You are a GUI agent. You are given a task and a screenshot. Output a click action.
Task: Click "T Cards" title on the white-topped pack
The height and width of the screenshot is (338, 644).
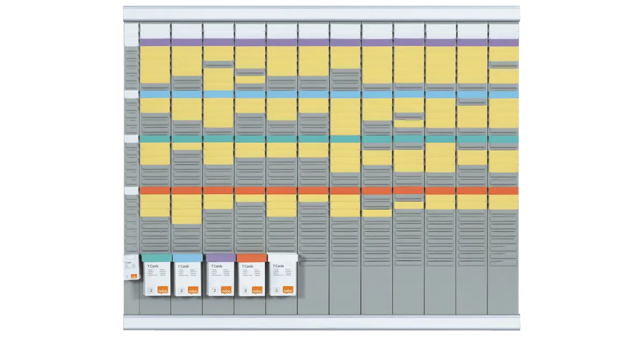(x=279, y=266)
